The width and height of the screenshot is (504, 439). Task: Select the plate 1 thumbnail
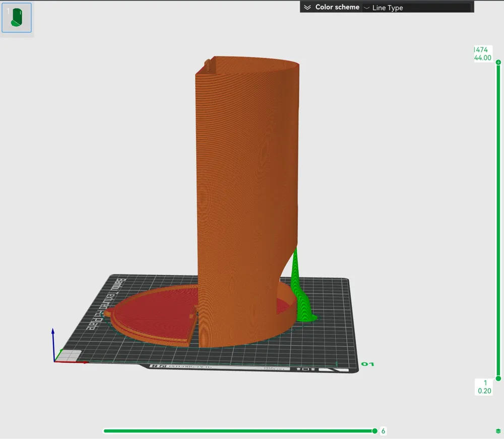17,17
